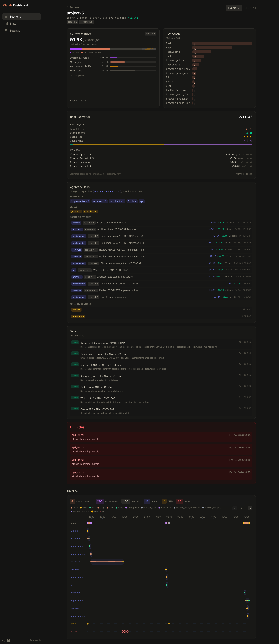Screen dimensions: 279x644
Task: Open the Sessions sidebar icon
Action: tap(6, 17)
